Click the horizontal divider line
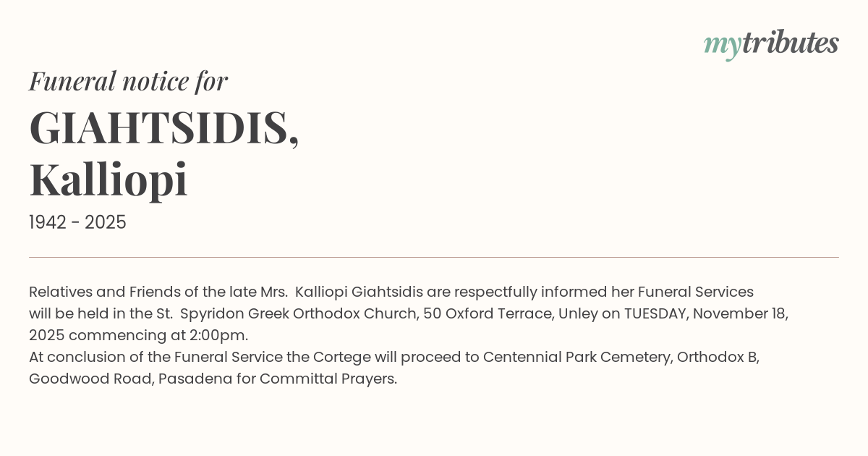The image size is (868, 456). point(434,257)
